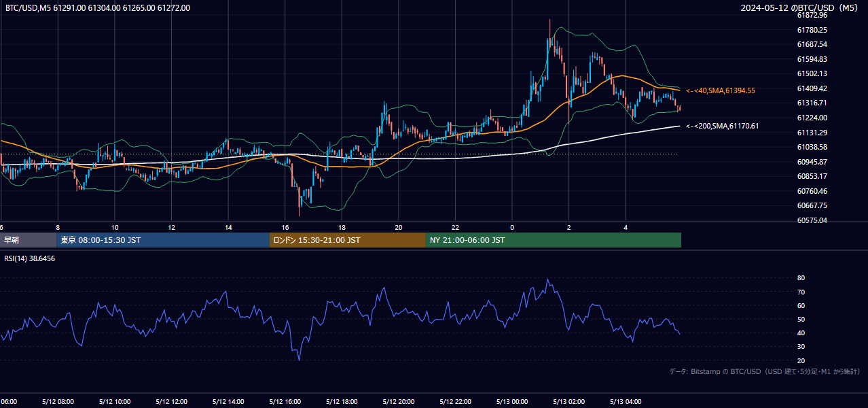Click the bottom time label '5/13 04:00'
This screenshot has height=408, width=868.
(626, 402)
